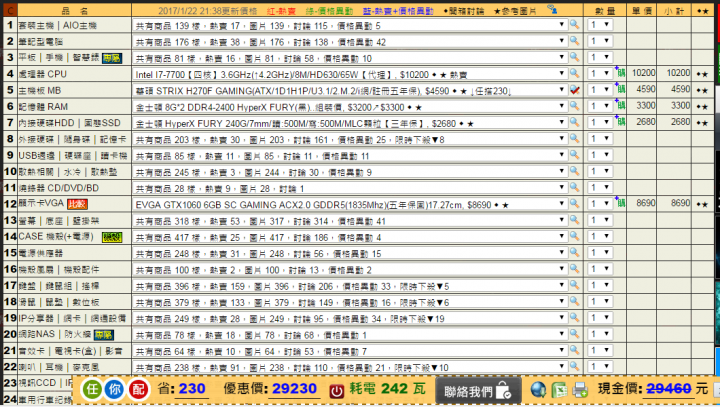The height and width of the screenshot is (407, 720).
Task: Click the 電源供應器 category label
Action: pyautogui.click(x=40, y=253)
